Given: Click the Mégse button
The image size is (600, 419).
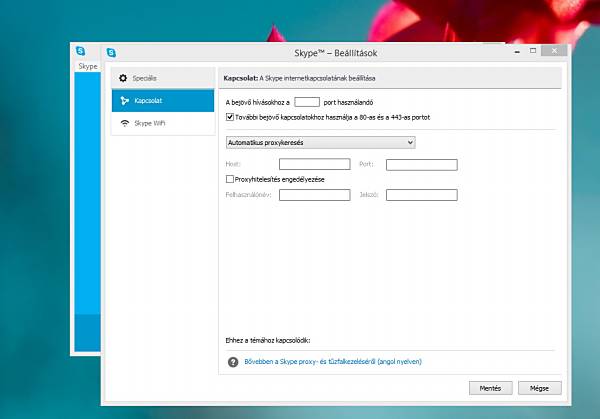Looking at the screenshot, I should click(540, 388).
